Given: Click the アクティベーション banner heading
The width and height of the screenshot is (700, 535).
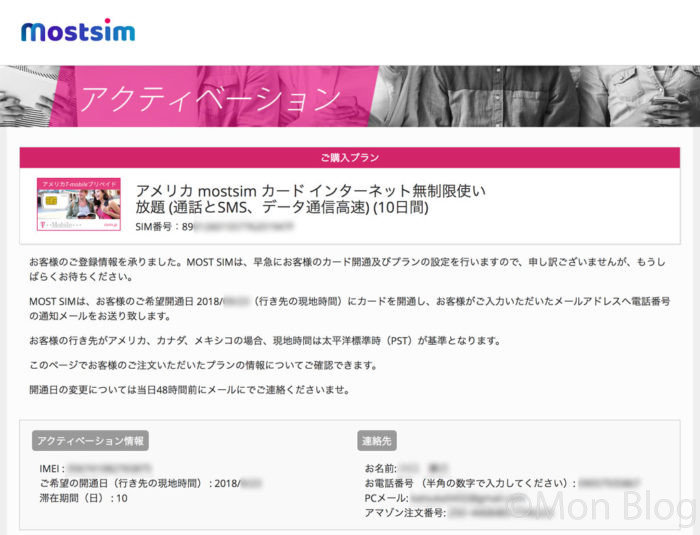Looking at the screenshot, I should [x=210, y=98].
